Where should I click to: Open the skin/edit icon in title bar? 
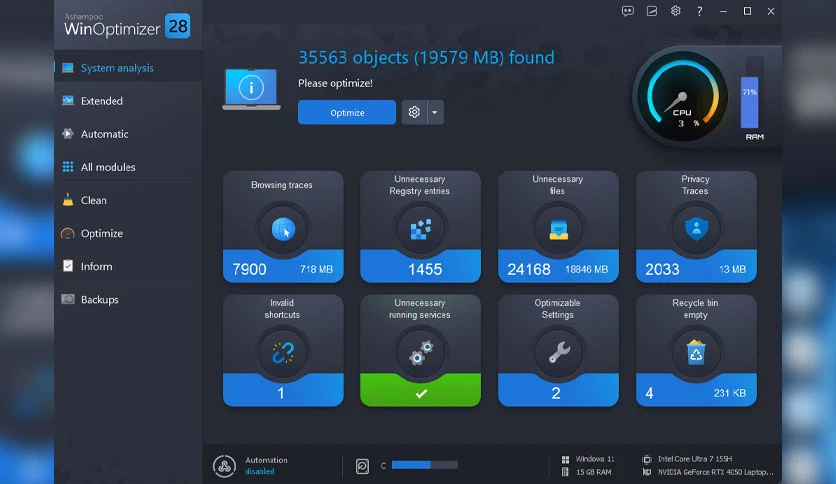(652, 11)
